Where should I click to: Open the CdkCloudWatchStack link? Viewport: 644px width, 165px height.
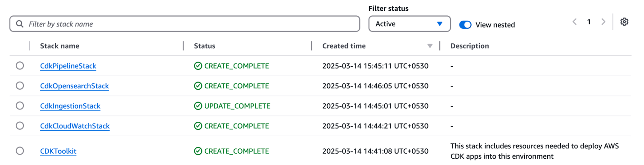75,126
